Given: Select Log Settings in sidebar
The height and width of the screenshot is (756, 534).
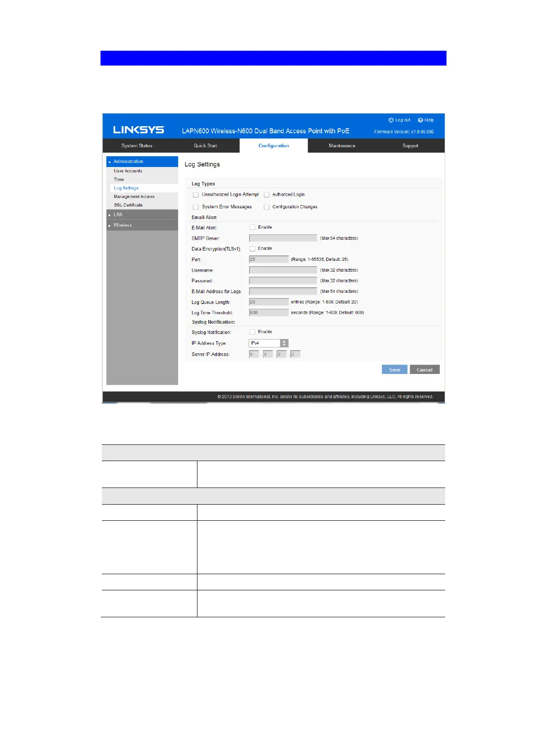Looking at the screenshot, I should [x=126, y=188].
